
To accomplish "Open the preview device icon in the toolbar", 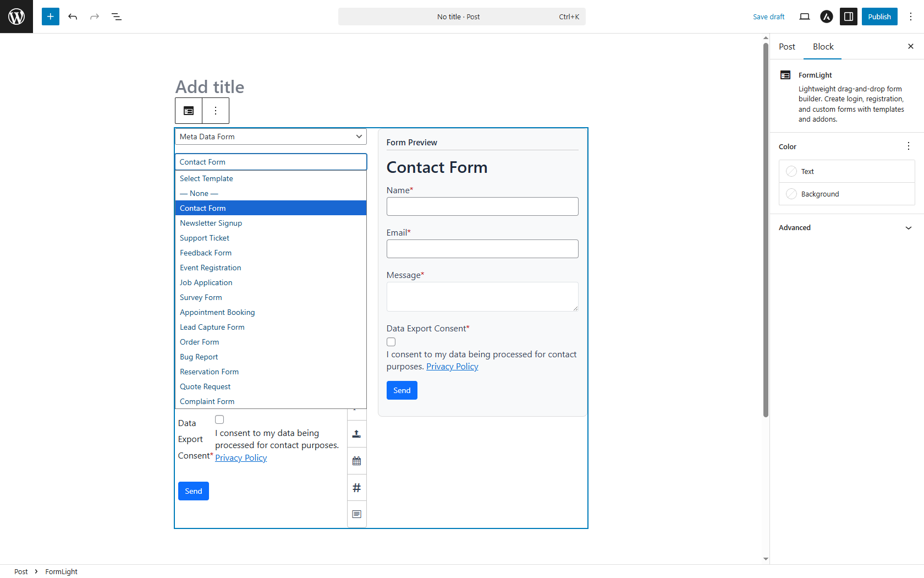I will (804, 17).
